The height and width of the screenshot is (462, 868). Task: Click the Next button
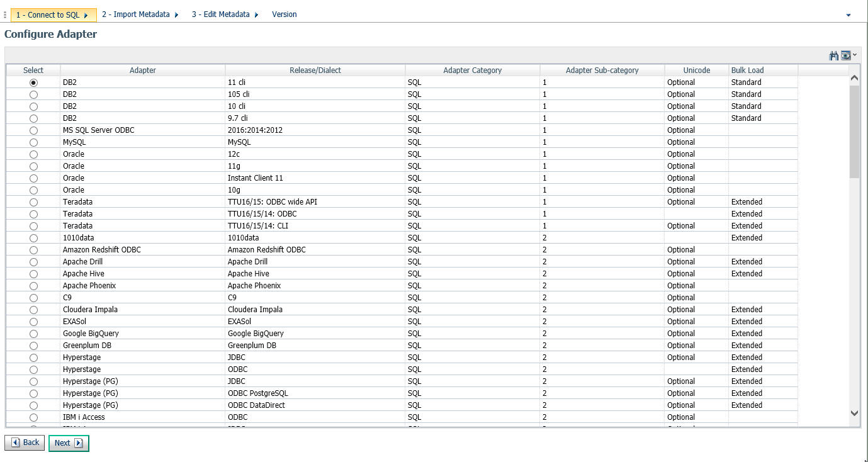[69, 443]
